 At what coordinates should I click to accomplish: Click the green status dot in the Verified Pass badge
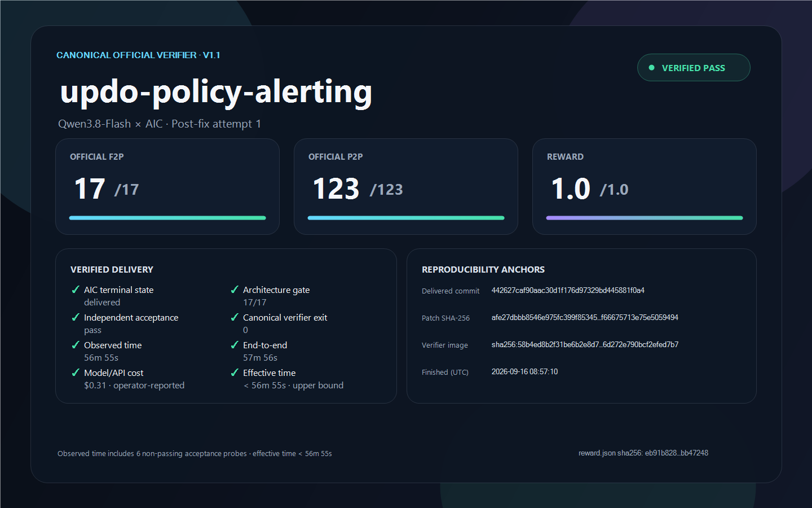pos(652,68)
